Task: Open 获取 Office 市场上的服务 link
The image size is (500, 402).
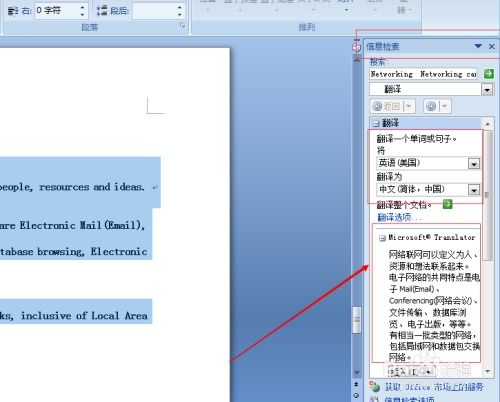Action: (434, 387)
